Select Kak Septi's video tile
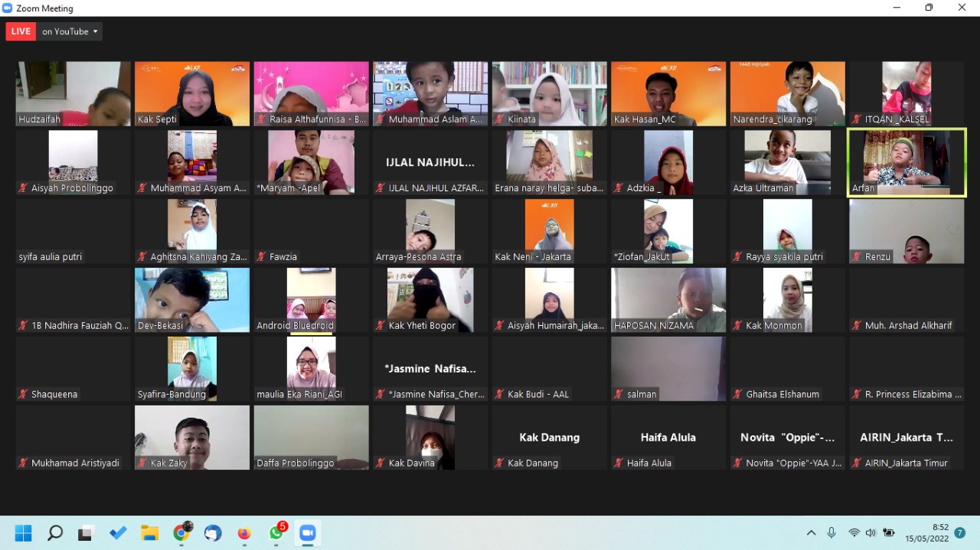This screenshot has width=980, height=550. click(192, 93)
